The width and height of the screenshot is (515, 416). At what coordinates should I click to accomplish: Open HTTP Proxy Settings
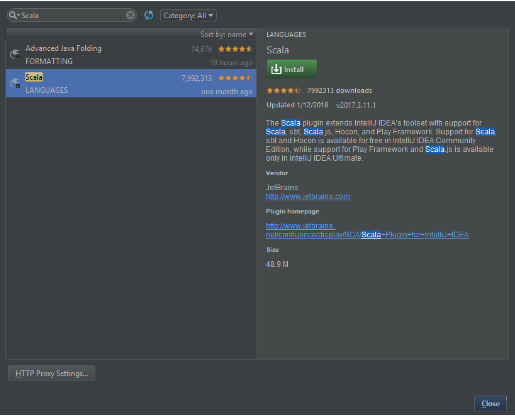click(x=52, y=373)
